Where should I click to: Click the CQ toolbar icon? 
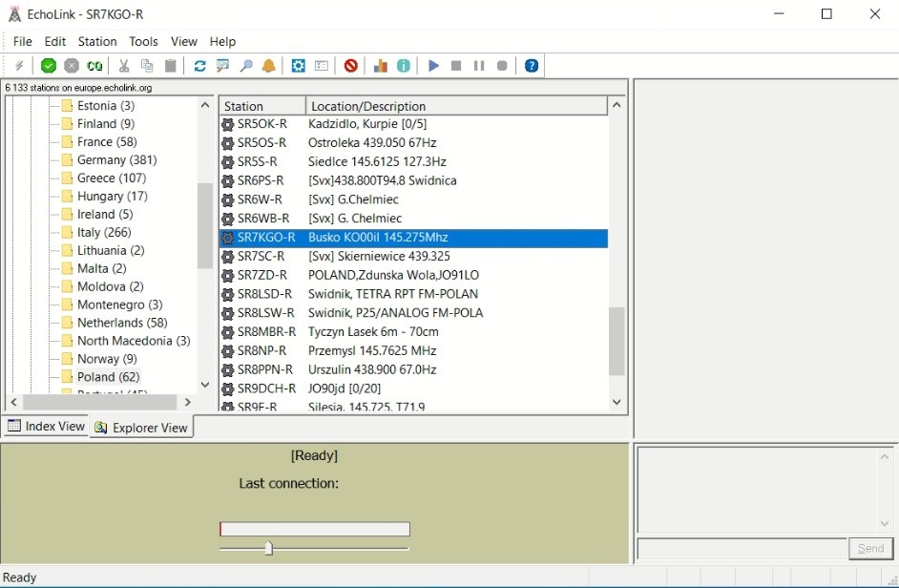94,66
